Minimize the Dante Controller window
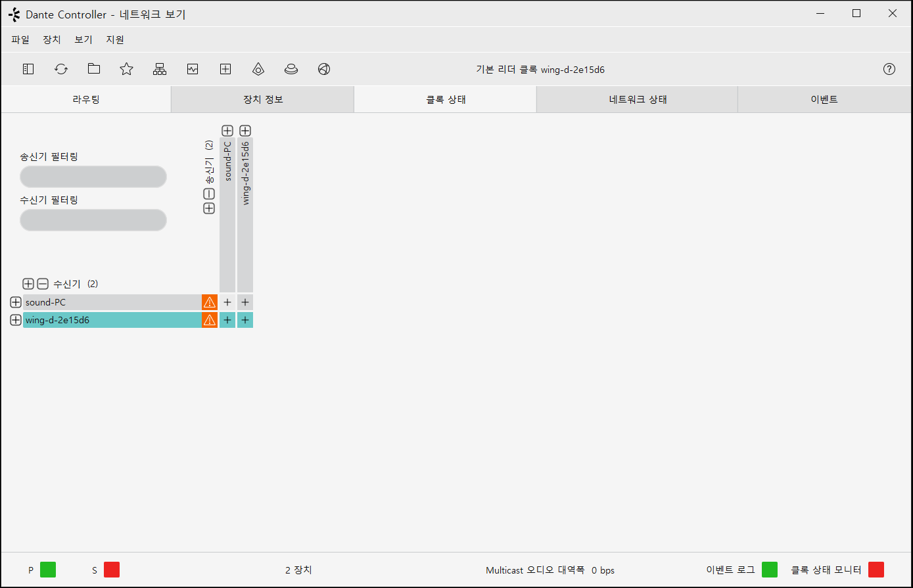The height and width of the screenshot is (588, 913). tap(821, 13)
